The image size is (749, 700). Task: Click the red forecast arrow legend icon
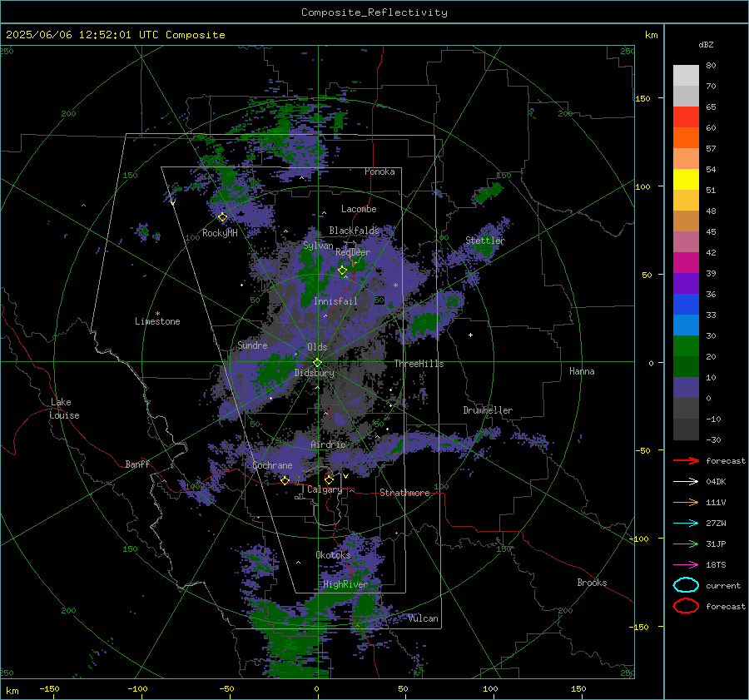[686, 460]
